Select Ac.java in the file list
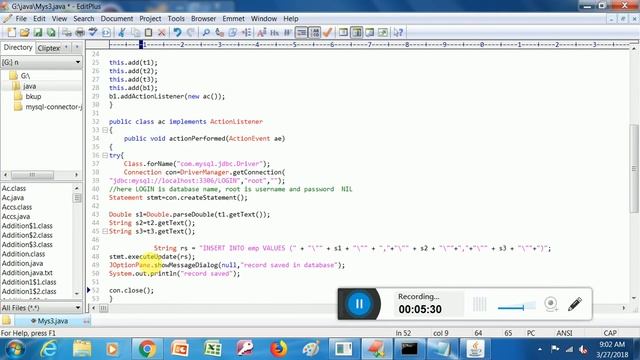 pos(13,198)
